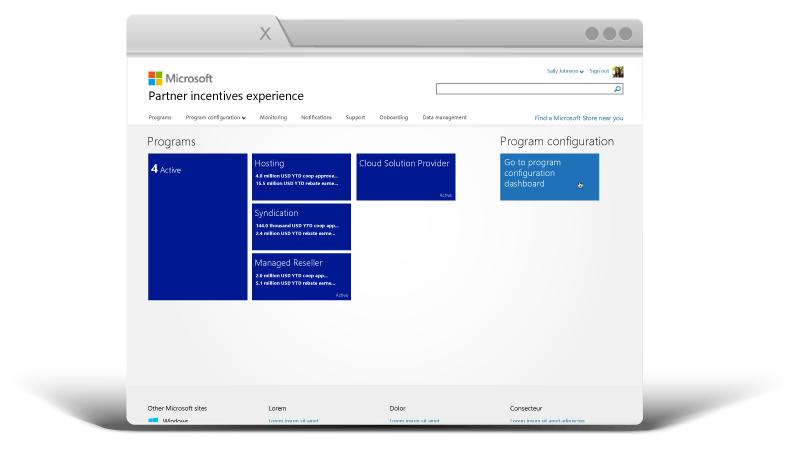This screenshot has height=462, width=800.
Task: Click the Program configuration section heading
Action: pyautogui.click(x=557, y=141)
